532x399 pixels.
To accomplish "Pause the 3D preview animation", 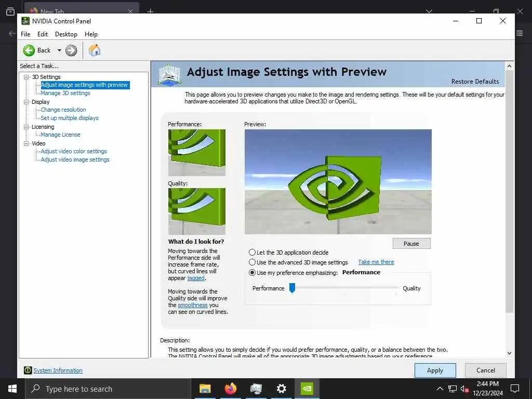I will pyautogui.click(x=411, y=244).
